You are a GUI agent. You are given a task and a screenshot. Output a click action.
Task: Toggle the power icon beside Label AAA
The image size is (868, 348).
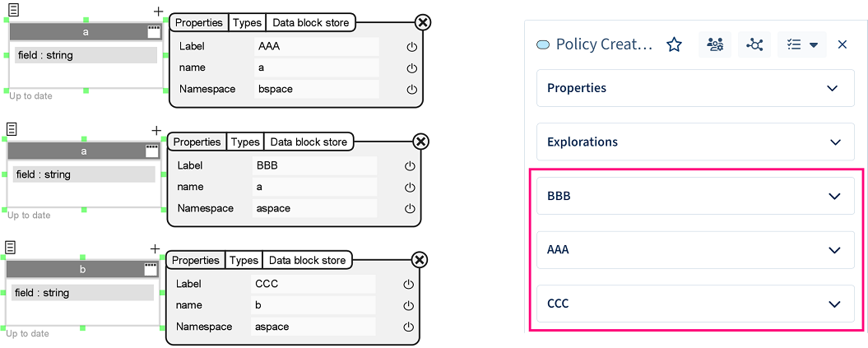pyautogui.click(x=412, y=47)
